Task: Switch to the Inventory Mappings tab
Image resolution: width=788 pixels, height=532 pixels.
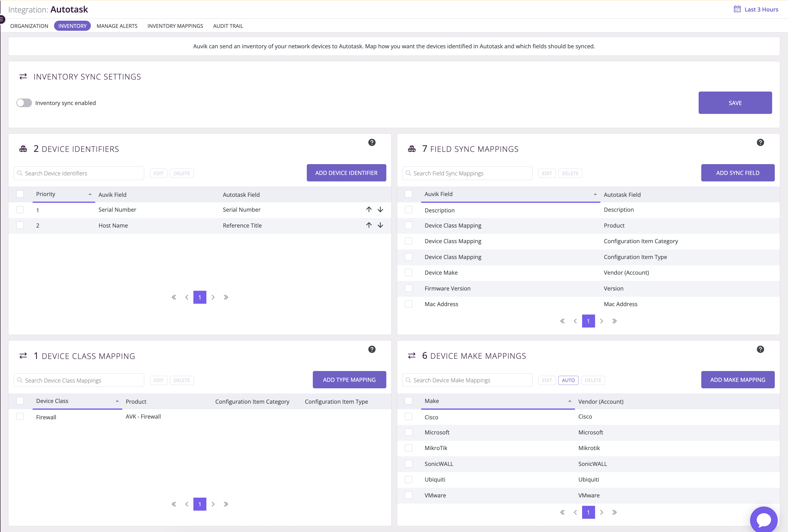Action: pyautogui.click(x=175, y=26)
